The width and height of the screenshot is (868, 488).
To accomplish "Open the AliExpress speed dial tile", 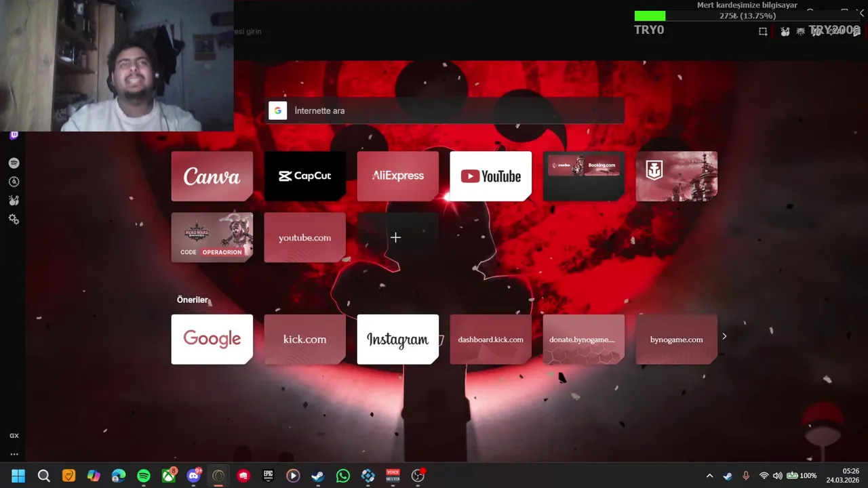I will pyautogui.click(x=398, y=176).
